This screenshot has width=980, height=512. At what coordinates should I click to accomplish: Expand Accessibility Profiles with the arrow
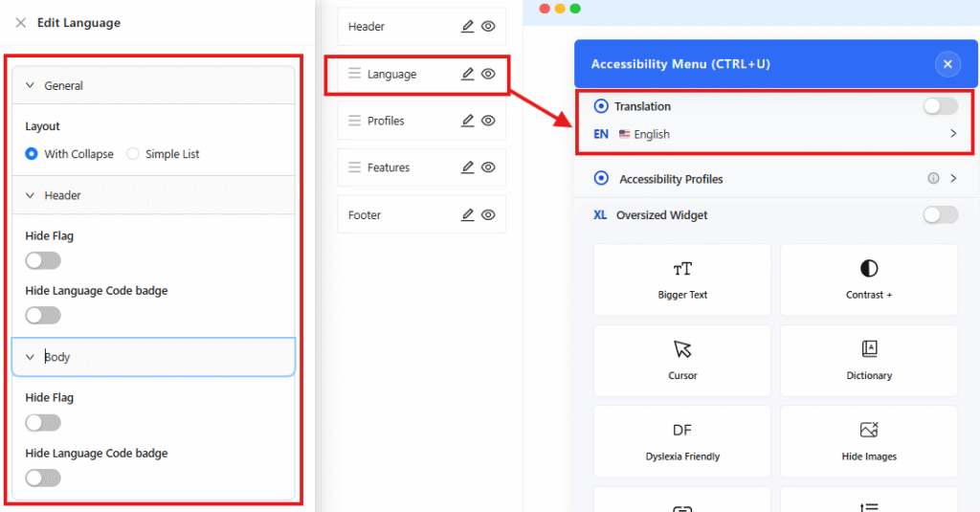tap(953, 179)
